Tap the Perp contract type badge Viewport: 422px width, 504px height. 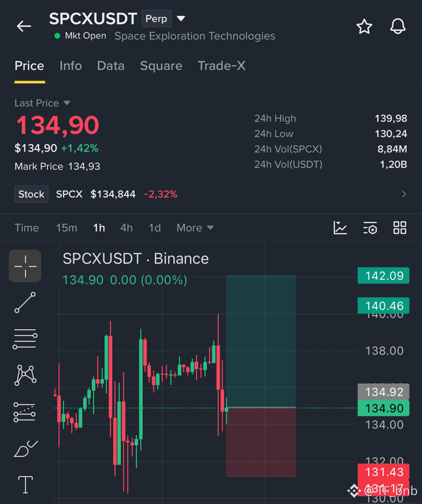coord(156,19)
